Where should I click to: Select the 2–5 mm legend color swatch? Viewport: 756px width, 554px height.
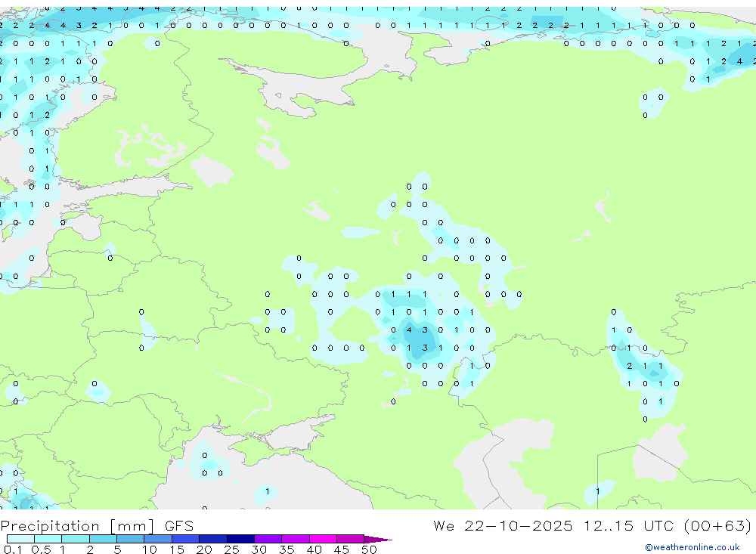(x=103, y=539)
